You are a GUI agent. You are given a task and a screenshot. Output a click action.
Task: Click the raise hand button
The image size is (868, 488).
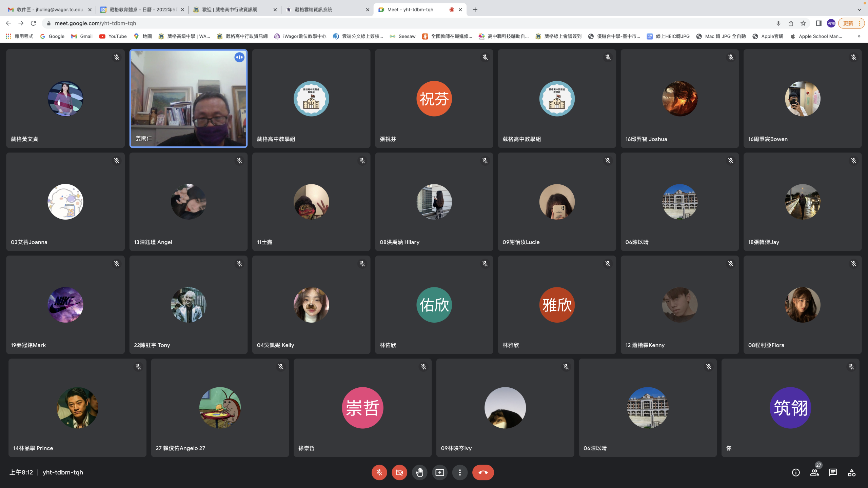coord(419,472)
